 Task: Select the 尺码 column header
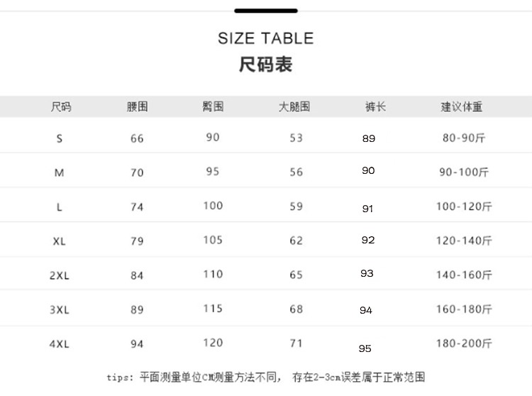coord(61,106)
